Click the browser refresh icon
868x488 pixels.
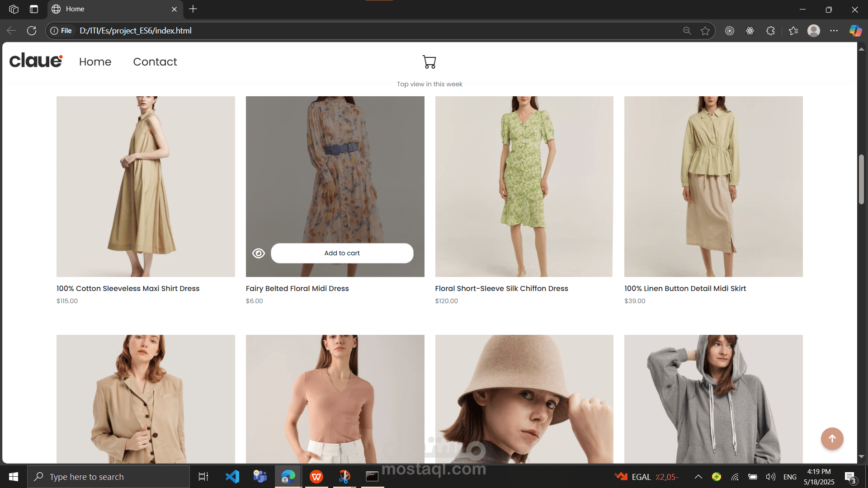pos(32,31)
